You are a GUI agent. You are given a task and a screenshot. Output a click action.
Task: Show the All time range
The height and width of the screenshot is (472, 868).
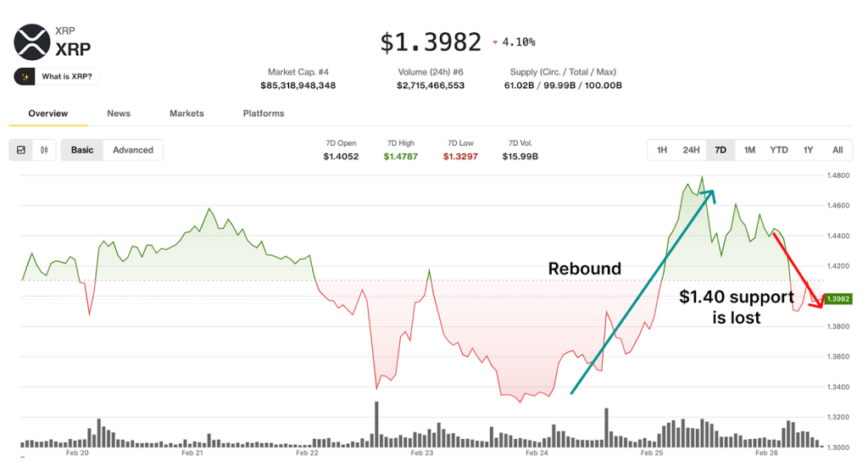tap(837, 150)
